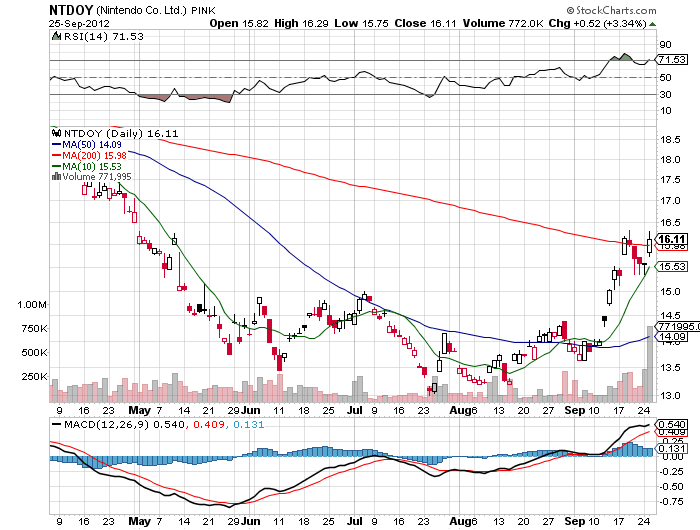700x530 pixels.
Task: Click the red MA(200) legend line
Action: pyautogui.click(x=57, y=155)
